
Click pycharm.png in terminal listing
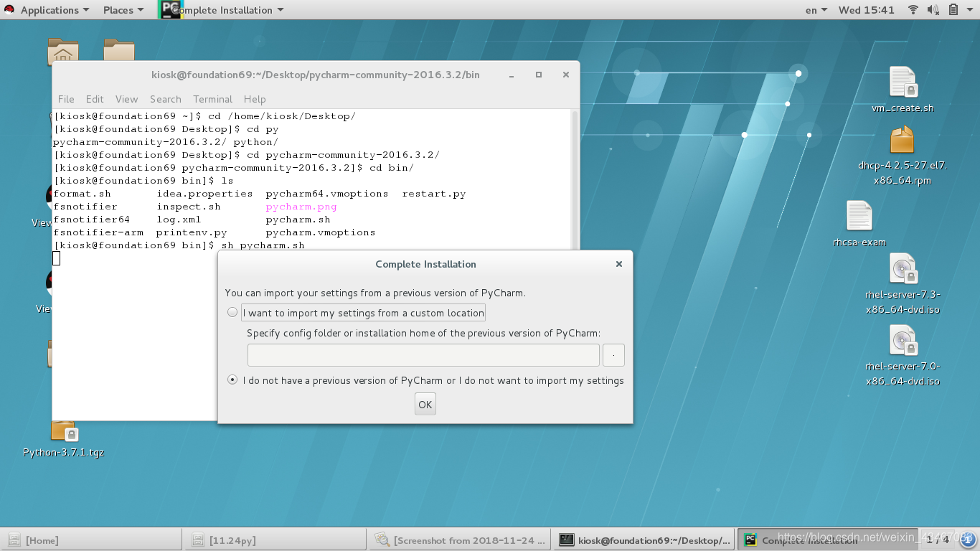click(x=301, y=207)
